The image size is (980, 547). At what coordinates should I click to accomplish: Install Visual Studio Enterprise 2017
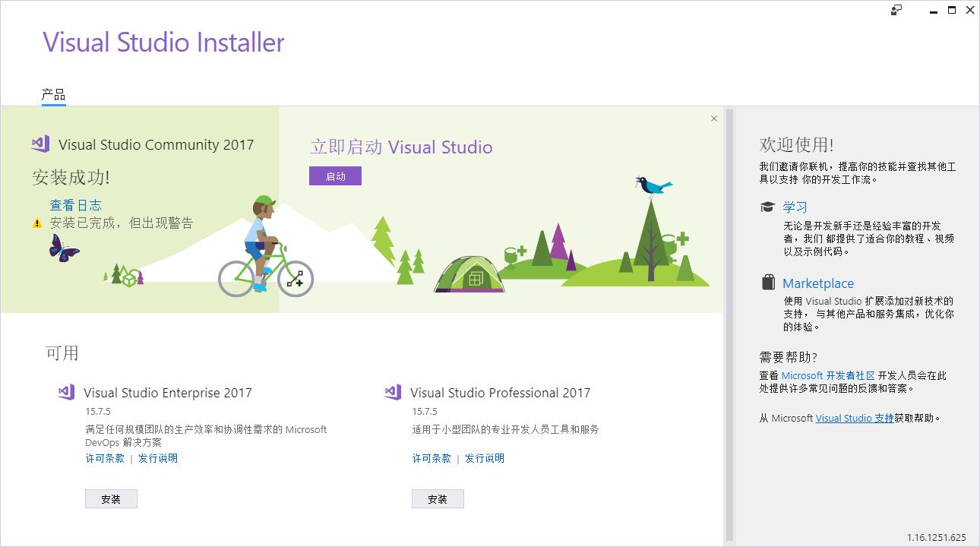[x=111, y=499]
